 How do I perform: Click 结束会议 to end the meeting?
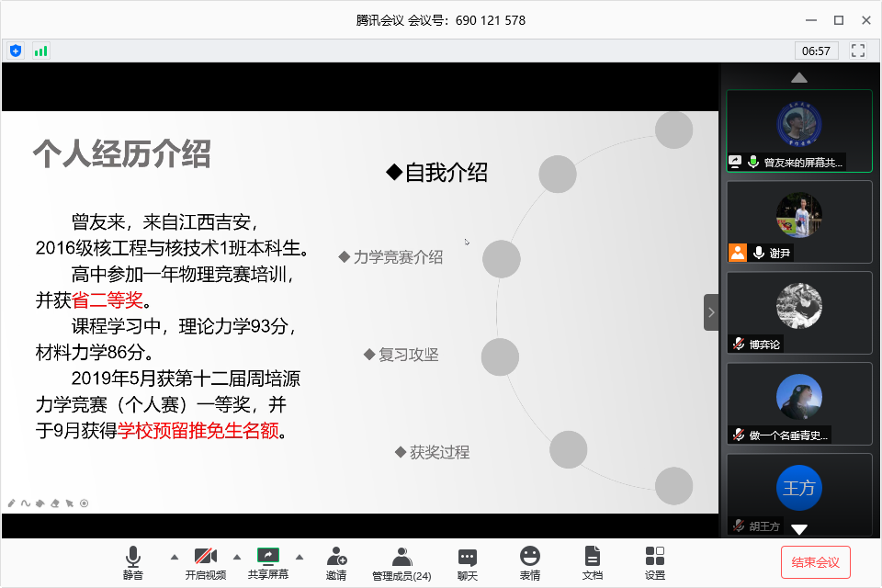click(816, 561)
